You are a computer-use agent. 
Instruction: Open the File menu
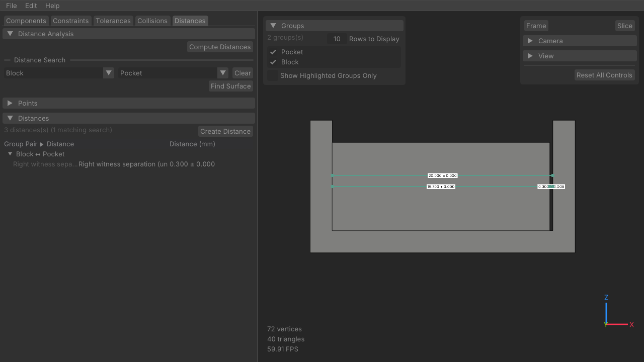click(11, 6)
